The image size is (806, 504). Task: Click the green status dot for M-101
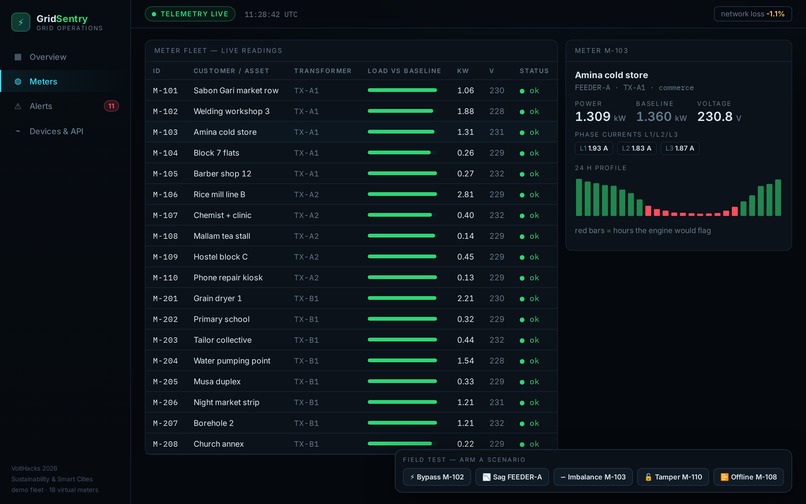point(522,91)
